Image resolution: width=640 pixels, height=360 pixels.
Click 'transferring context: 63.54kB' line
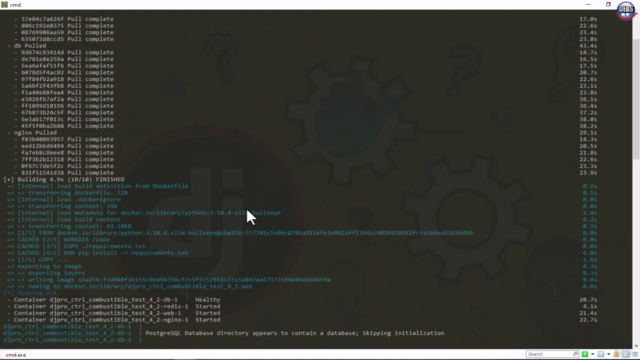point(69,226)
